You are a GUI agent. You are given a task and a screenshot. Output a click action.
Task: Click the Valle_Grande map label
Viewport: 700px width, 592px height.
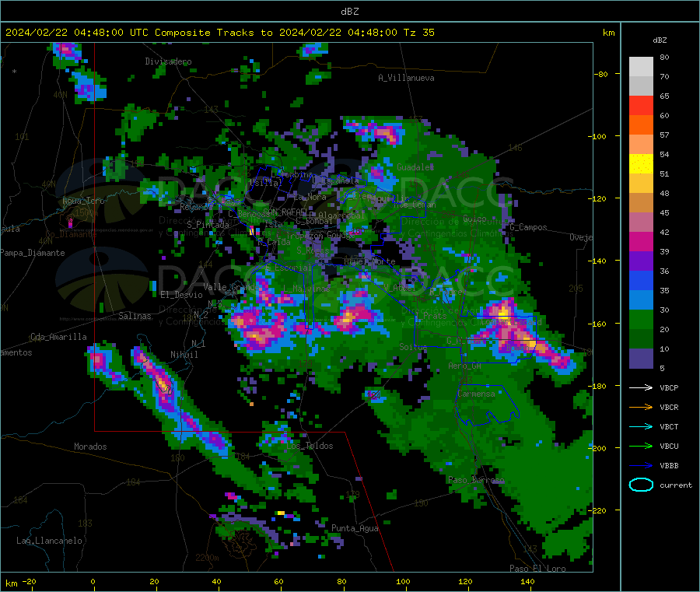(230, 287)
